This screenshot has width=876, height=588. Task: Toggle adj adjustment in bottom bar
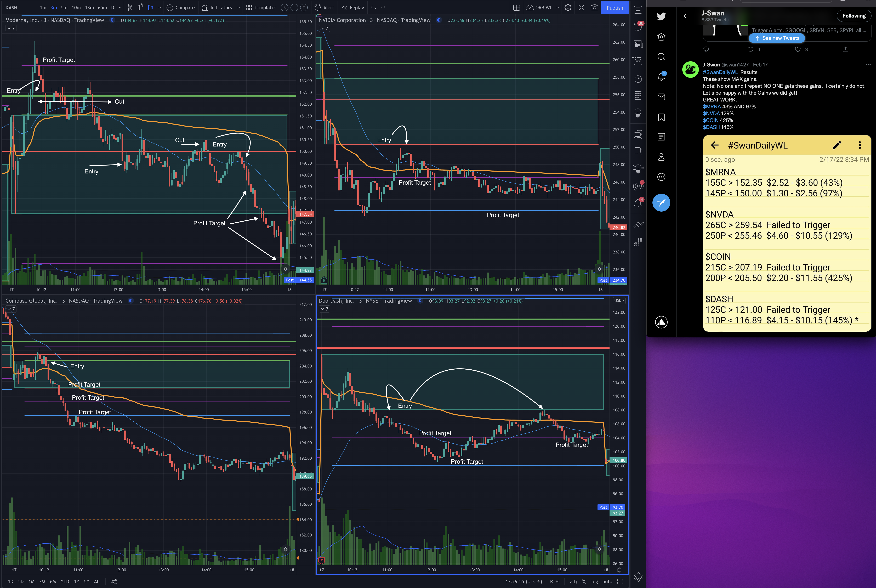pos(573,582)
